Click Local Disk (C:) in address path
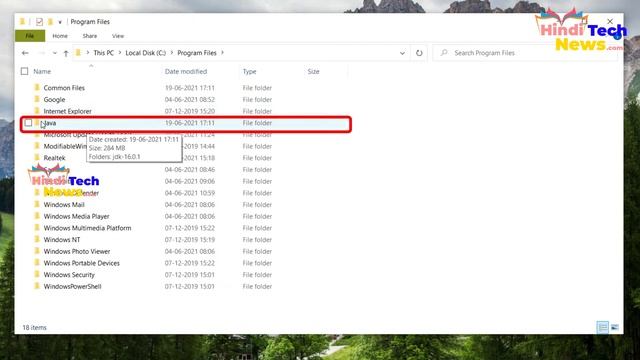The image size is (640, 360). 146,53
